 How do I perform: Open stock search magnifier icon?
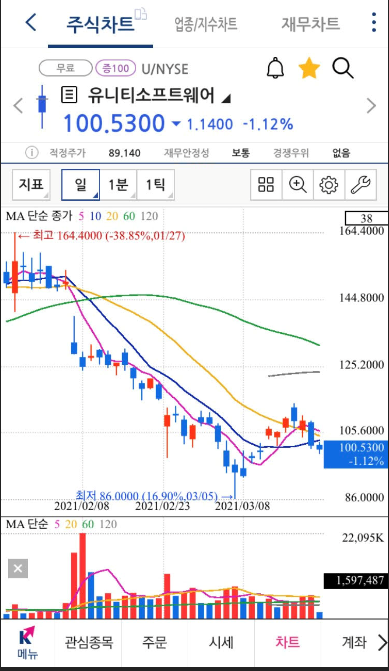click(343, 68)
